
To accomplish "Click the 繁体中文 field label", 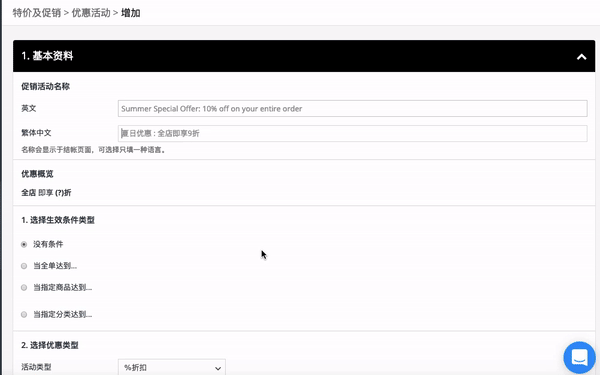I will point(36,133).
